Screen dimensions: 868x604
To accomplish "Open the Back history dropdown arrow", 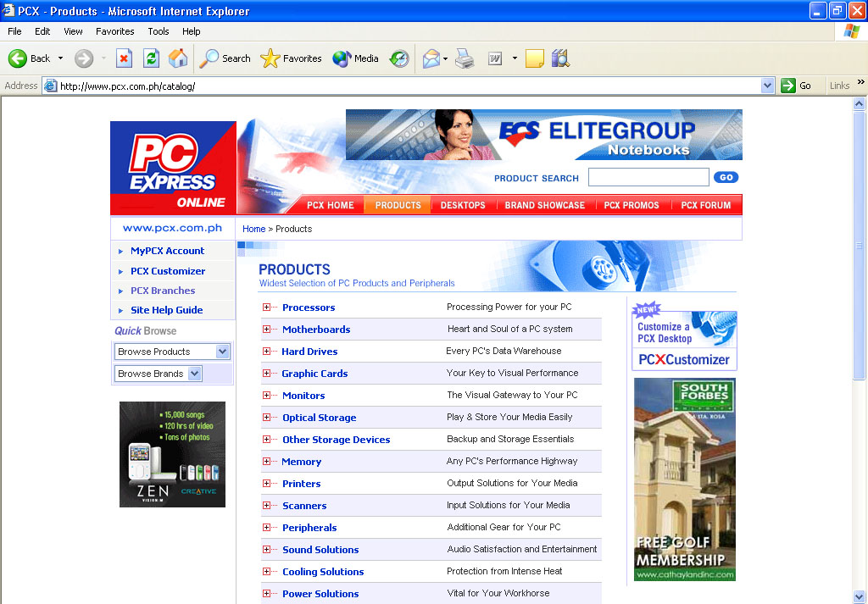I will [60, 58].
